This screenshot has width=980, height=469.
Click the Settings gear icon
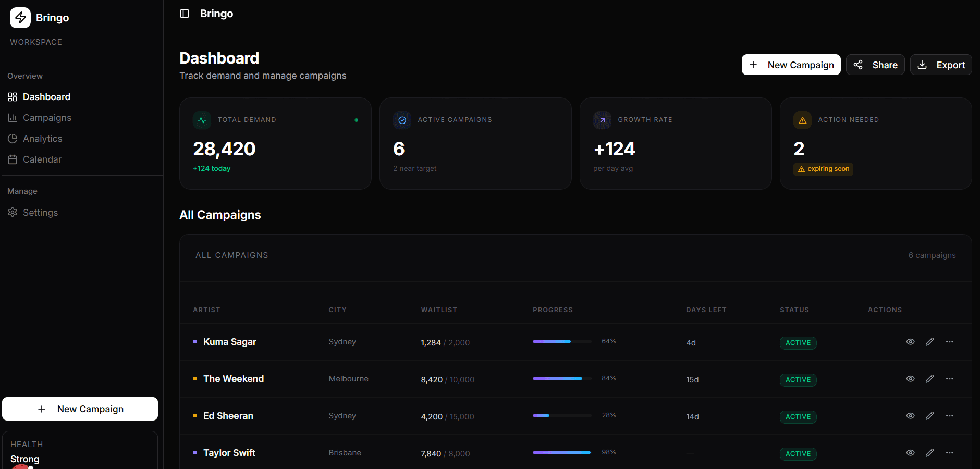pos(13,212)
